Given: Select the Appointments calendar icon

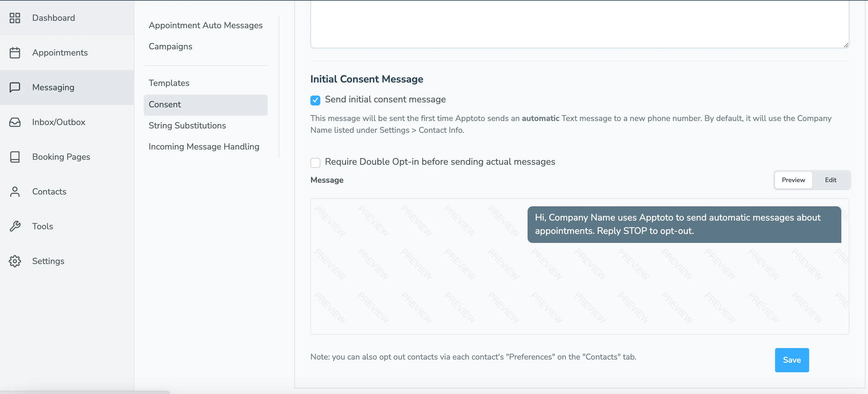Looking at the screenshot, I should coord(15,53).
